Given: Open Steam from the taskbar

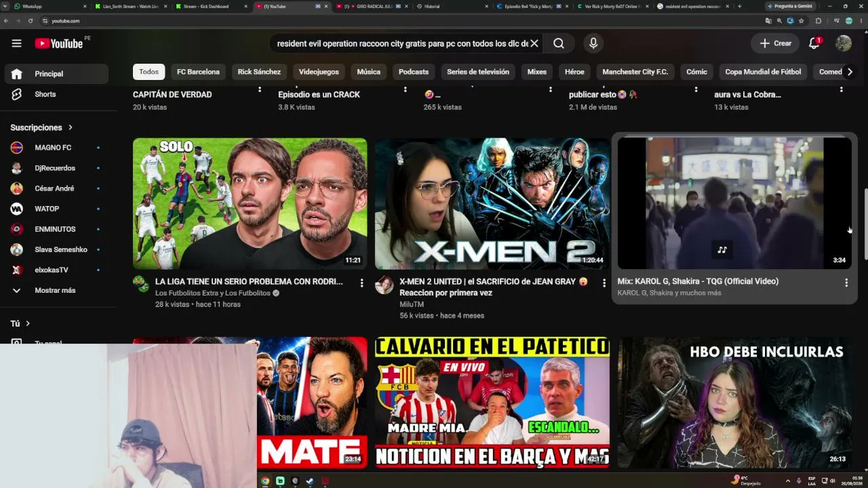Looking at the screenshot, I should pos(310,481).
